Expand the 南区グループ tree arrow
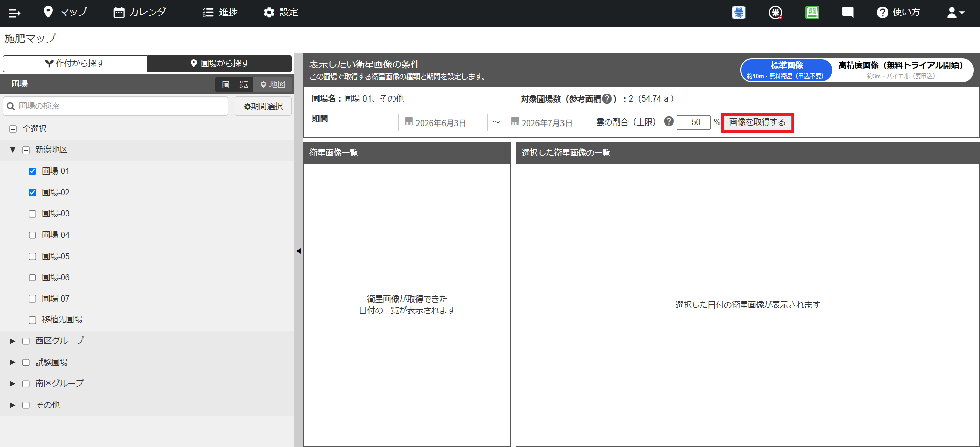 pyautogui.click(x=13, y=383)
